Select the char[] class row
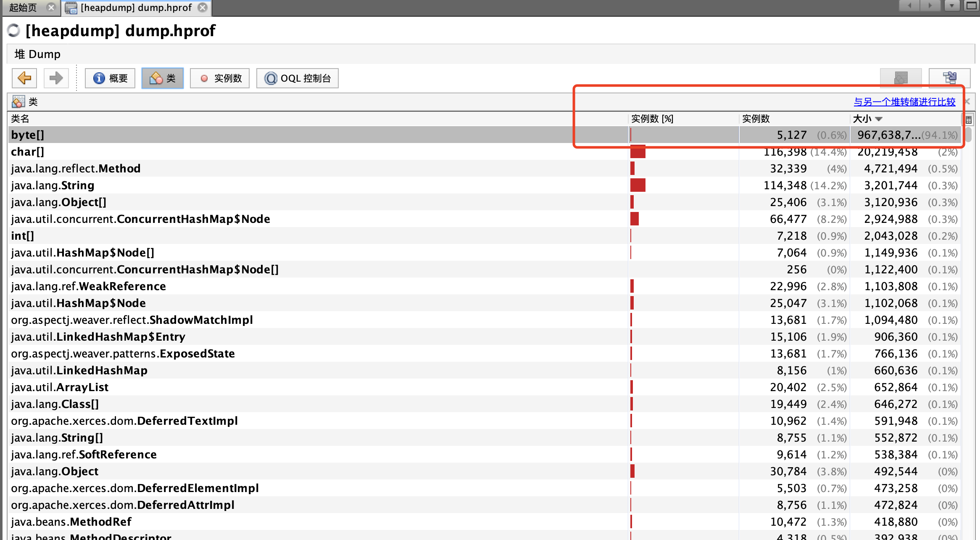 click(484, 151)
